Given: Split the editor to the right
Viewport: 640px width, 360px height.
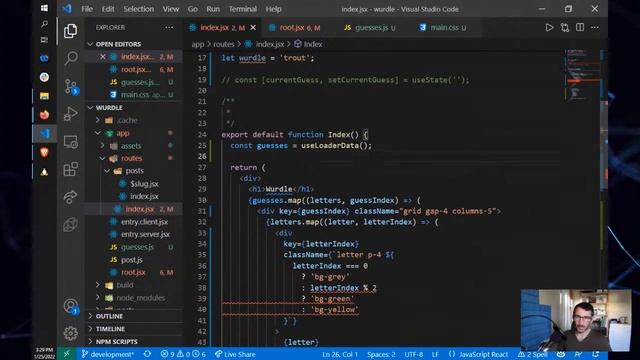Looking at the screenshot, I should (x=580, y=27).
